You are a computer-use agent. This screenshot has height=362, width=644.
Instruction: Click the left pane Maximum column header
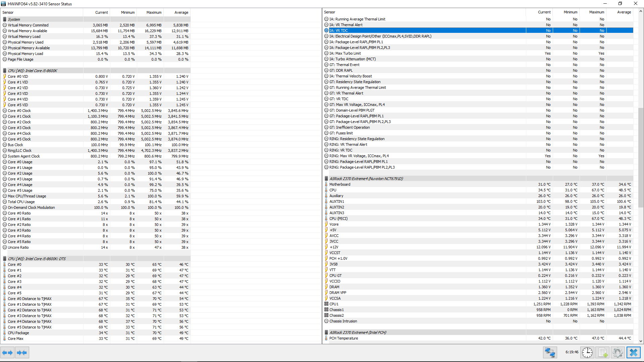point(154,12)
